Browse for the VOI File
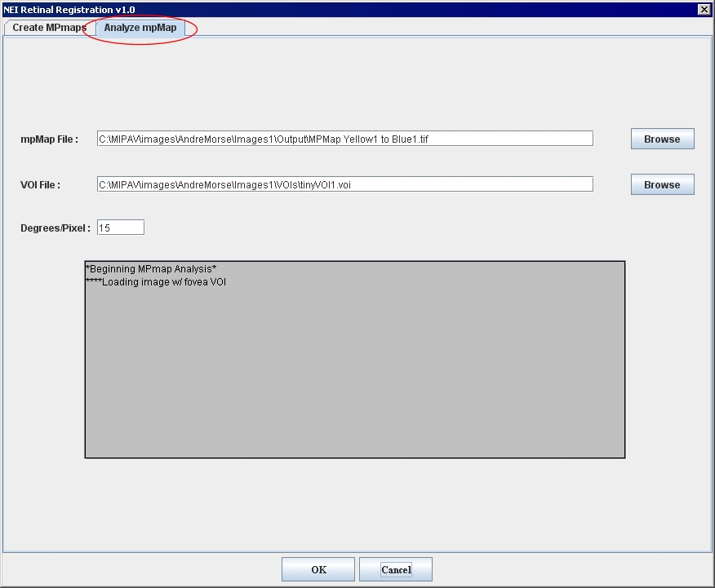Image resolution: width=715 pixels, height=588 pixels. point(661,185)
